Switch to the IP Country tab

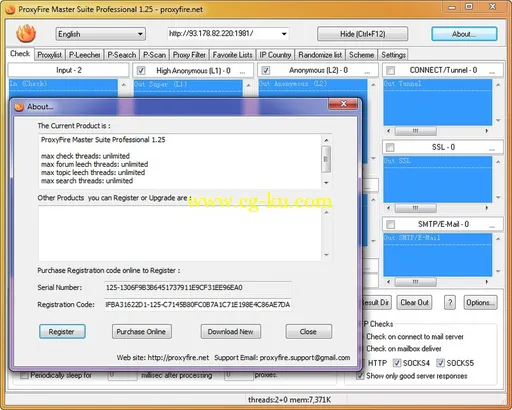pos(275,55)
